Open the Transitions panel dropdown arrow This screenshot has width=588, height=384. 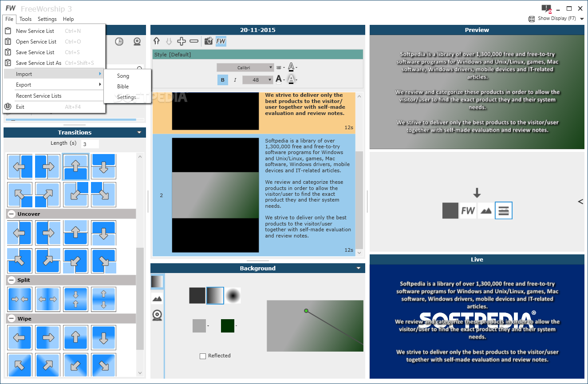click(139, 132)
